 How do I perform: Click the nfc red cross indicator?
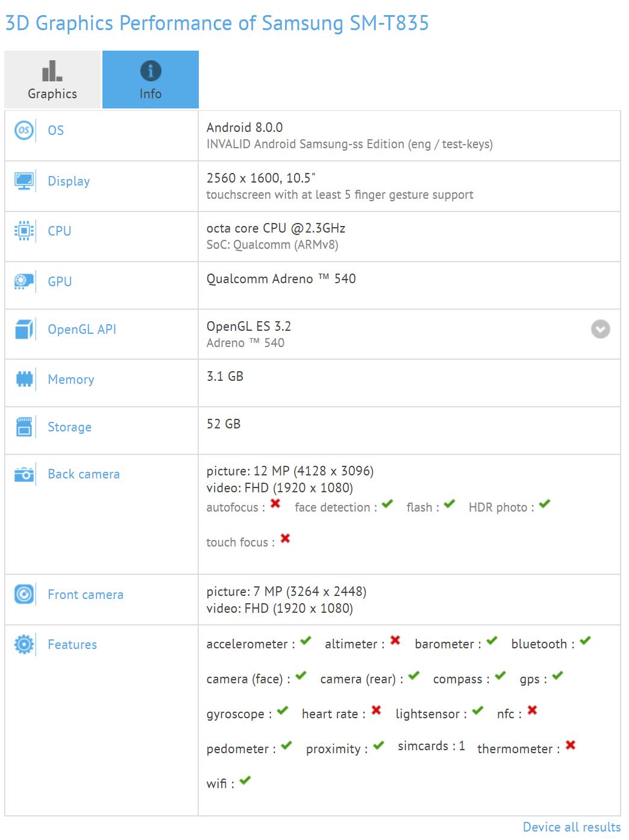[532, 710]
